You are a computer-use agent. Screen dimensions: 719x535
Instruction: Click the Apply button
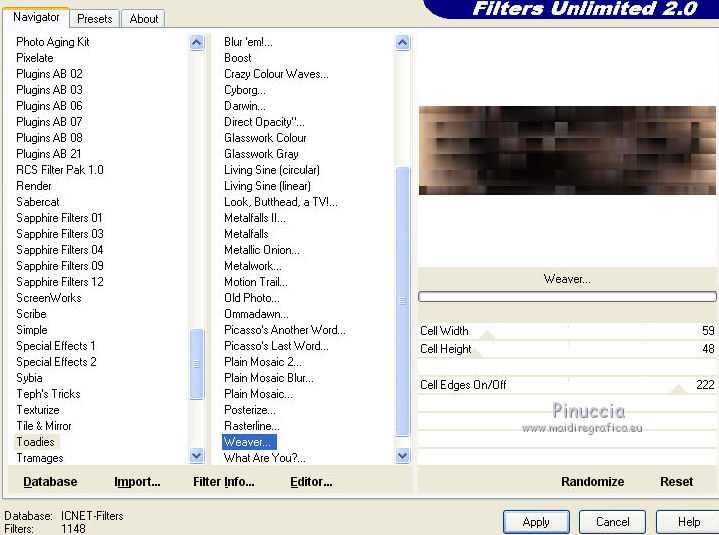pyautogui.click(x=536, y=522)
